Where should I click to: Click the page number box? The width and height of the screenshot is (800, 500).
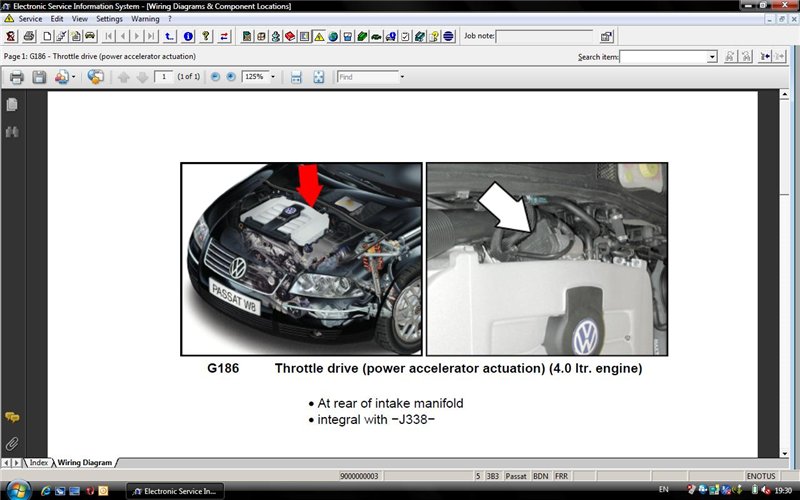(164, 77)
